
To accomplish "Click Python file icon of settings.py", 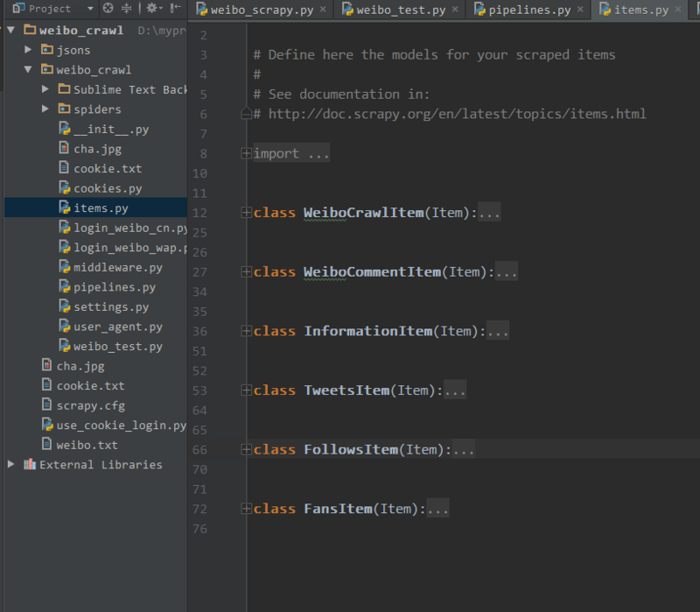I will pyautogui.click(x=64, y=306).
